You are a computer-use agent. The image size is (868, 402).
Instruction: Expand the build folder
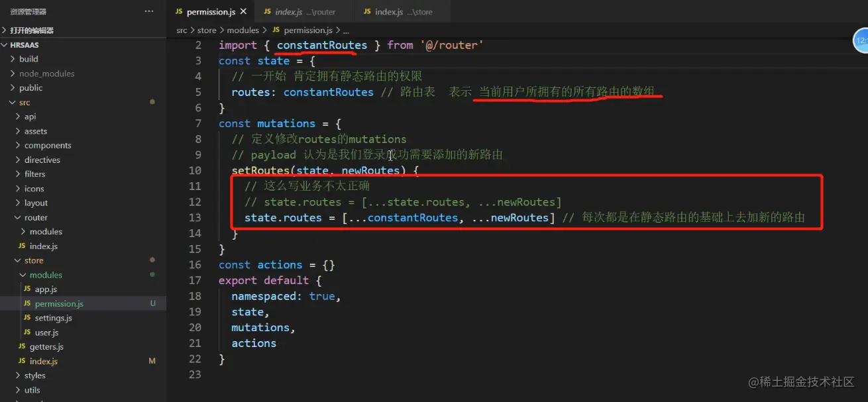pyautogui.click(x=83, y=59)
